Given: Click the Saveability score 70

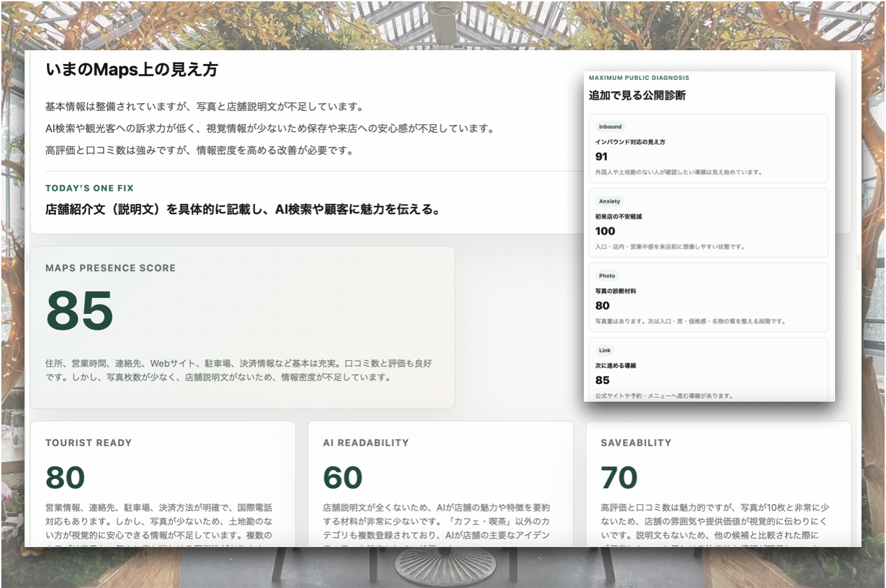Looking at the screenshot, I should [x=619, y=478].
